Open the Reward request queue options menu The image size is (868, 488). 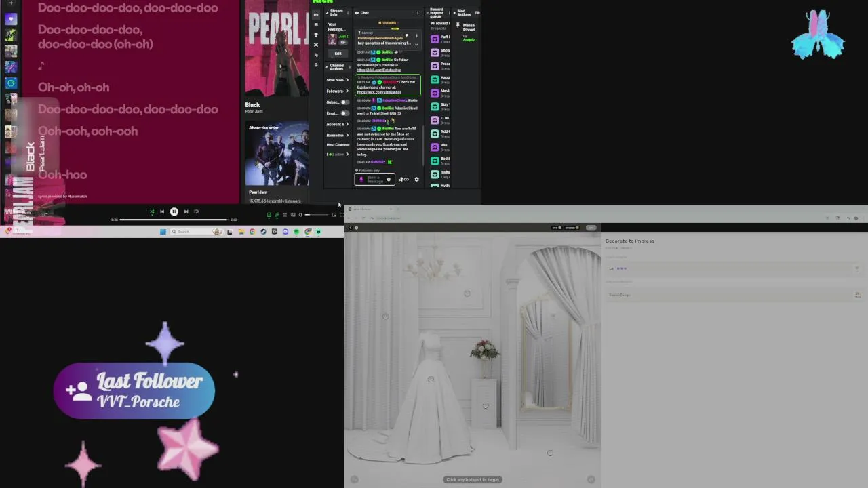click(449, 13)
